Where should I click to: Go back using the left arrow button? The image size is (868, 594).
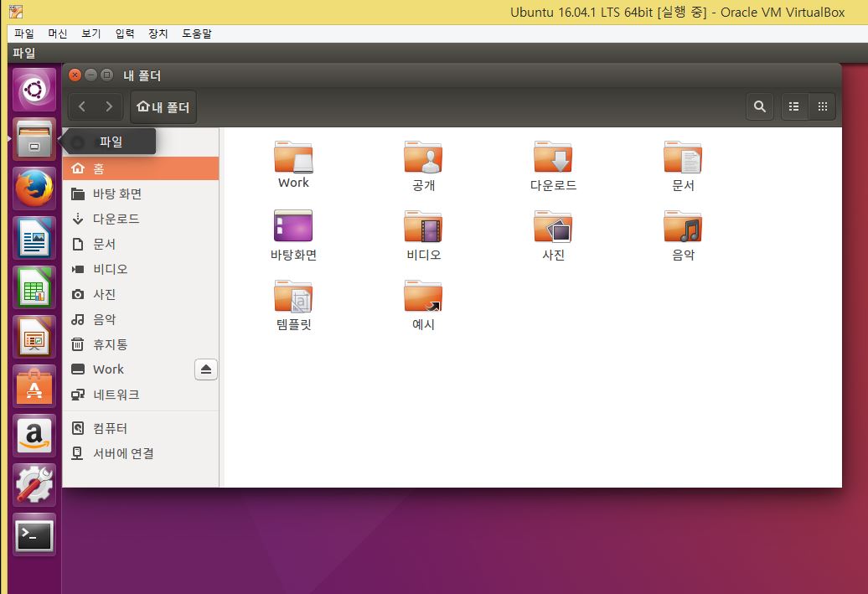pyautogui.click(x=82, y=106)
